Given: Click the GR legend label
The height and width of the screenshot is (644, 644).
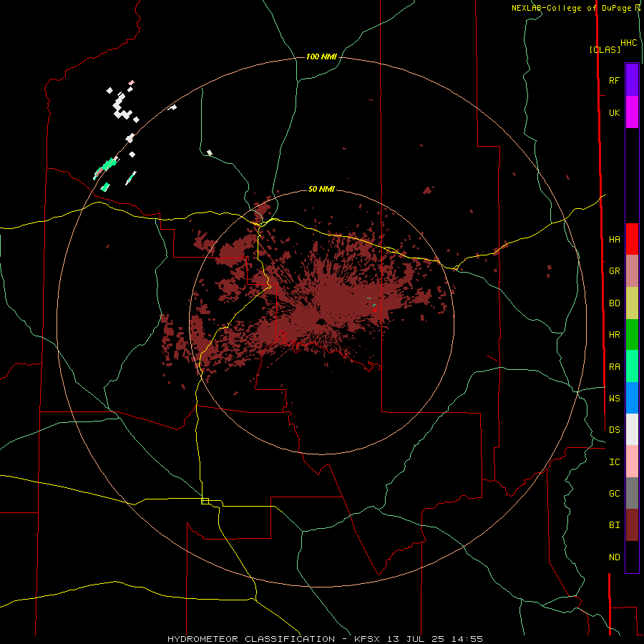Looking at the screenshot, I should [x=614, y=271].
